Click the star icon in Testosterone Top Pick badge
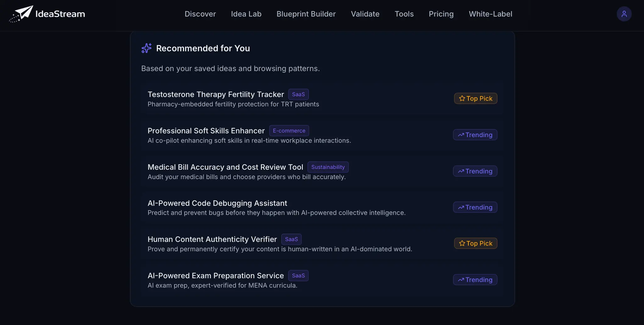The height and width of the screenshot is (325, 644). (462, 98)
